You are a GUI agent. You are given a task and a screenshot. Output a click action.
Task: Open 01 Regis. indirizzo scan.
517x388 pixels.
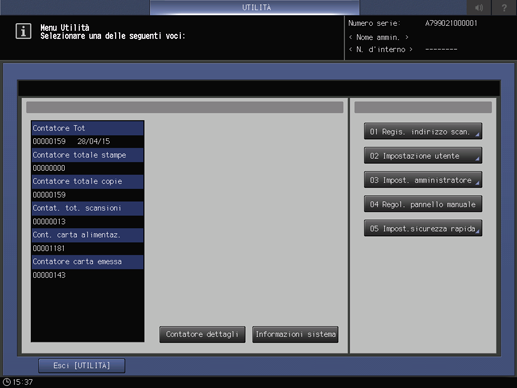point(423,131)
